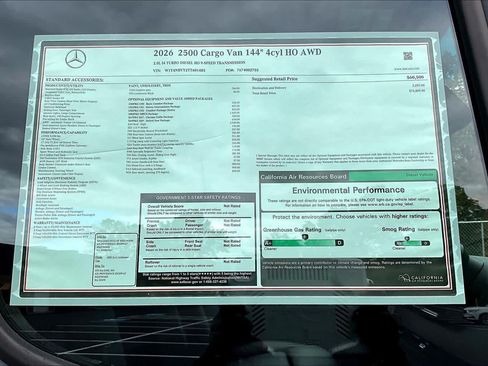Click the 'STANDARD ACCESSORIES:' heading
Image resolution: width=488 pixels, height=366 pixels.
(x=75, y=80)
